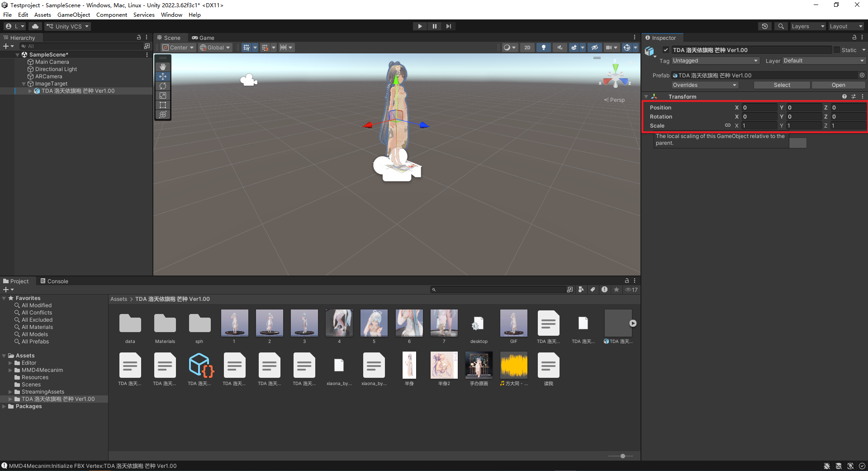Search by label tag icon in Project
The image size is (868, 471).
(x=593, y=290)
